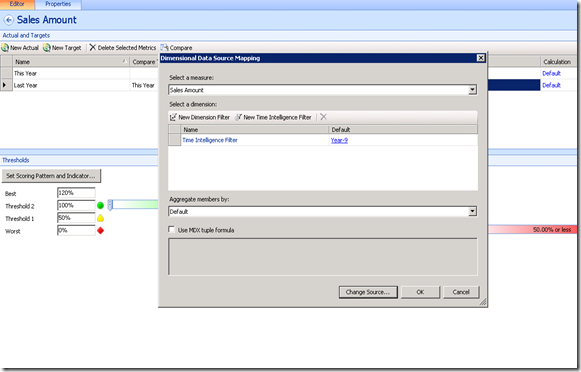Click the This Year compare cell for Last Year
This screenshot has height=372, width=581.
click(144, 85)
